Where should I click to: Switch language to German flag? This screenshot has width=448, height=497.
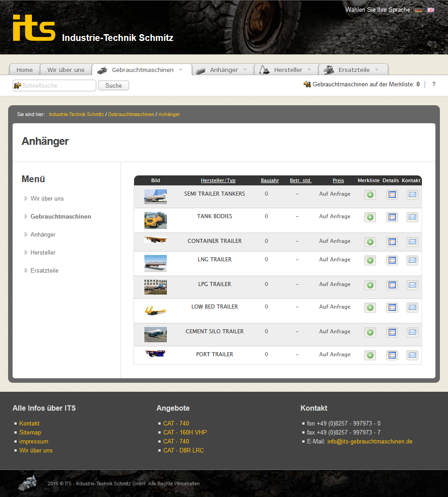coord(418,10)
